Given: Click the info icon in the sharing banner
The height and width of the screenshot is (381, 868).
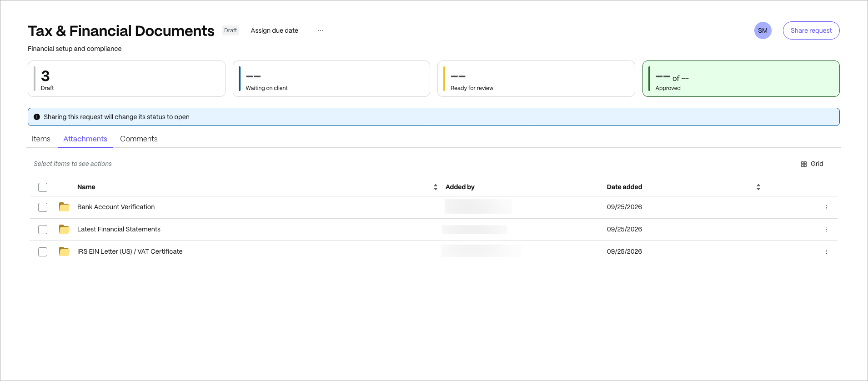Looking at the screenshot, I should point(37,117).
